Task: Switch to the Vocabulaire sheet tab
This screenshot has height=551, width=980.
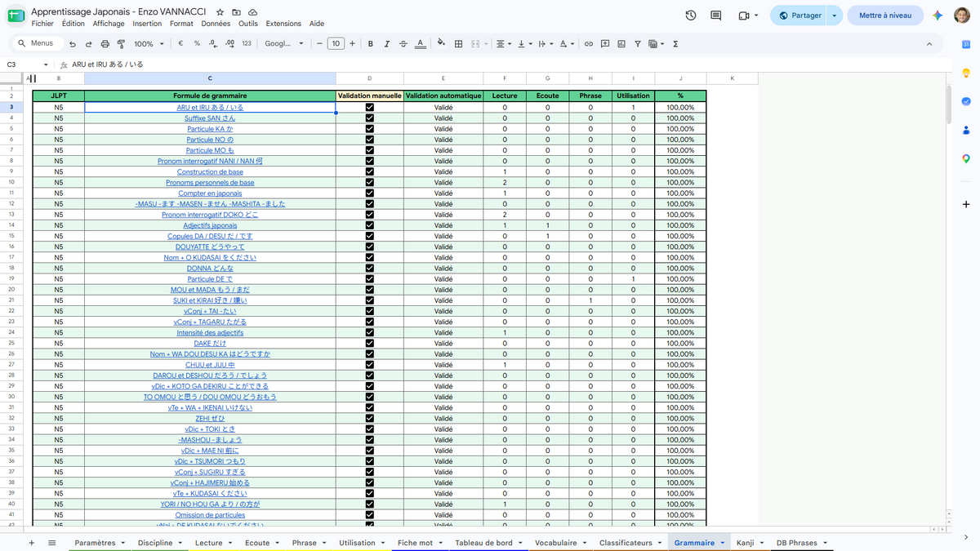Action: [555, 543]
